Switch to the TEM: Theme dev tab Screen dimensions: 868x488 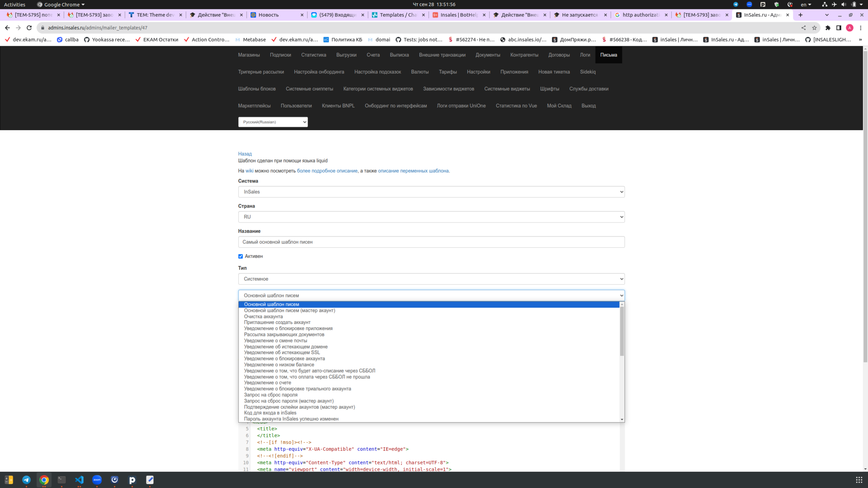click(155, 15)
